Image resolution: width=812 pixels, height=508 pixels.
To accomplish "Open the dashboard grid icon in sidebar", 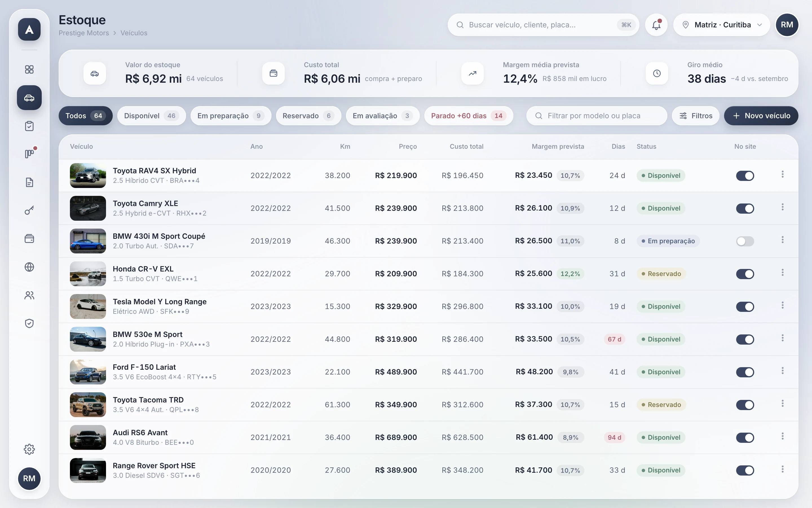I will tap(29, 69).
